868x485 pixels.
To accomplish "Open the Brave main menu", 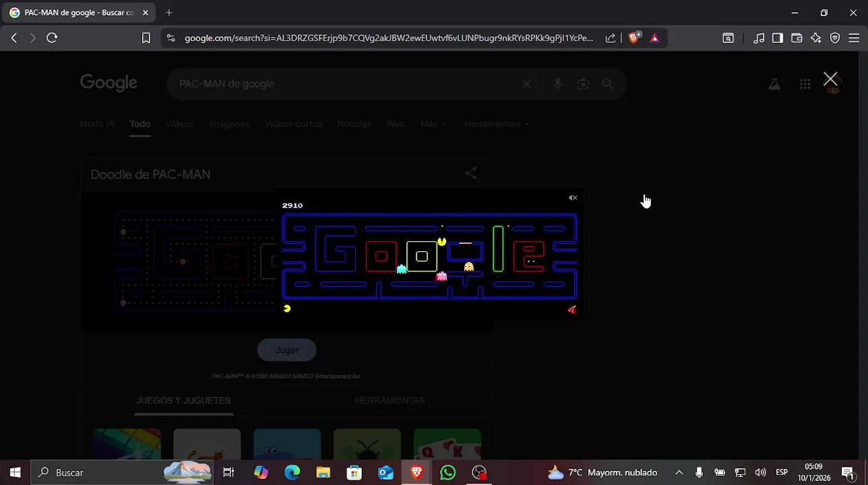I will click(854, 38).
